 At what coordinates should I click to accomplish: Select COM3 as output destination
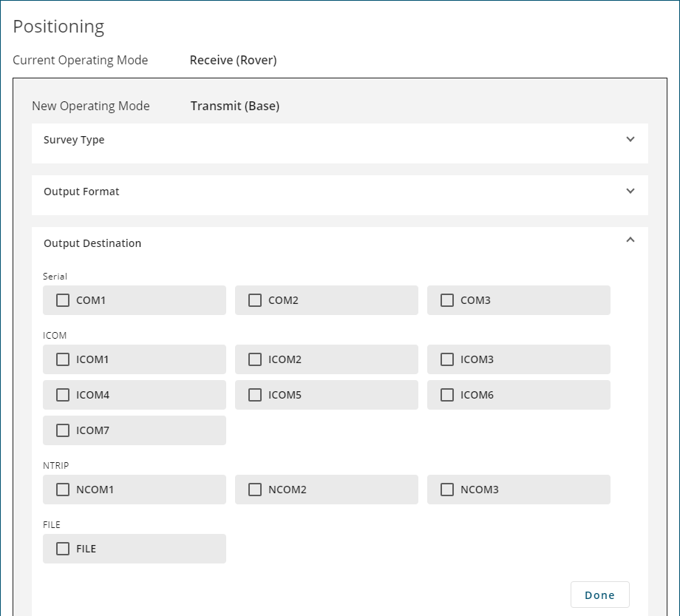coord(447,300)
